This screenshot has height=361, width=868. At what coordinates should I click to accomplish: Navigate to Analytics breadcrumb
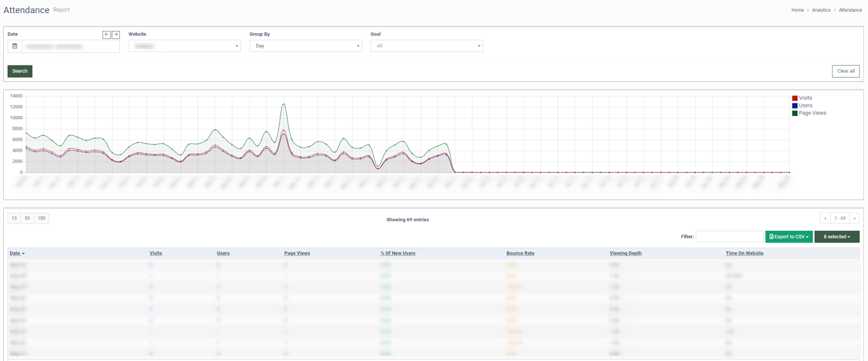821,10
